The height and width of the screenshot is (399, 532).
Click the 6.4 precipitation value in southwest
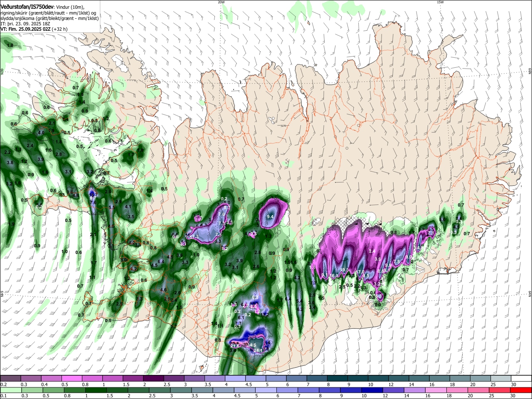pos(161,261)
